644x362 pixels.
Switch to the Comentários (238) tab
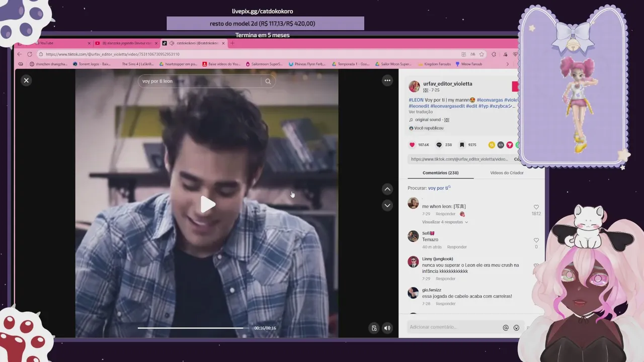pyautogui.click(x=440, y=173)
